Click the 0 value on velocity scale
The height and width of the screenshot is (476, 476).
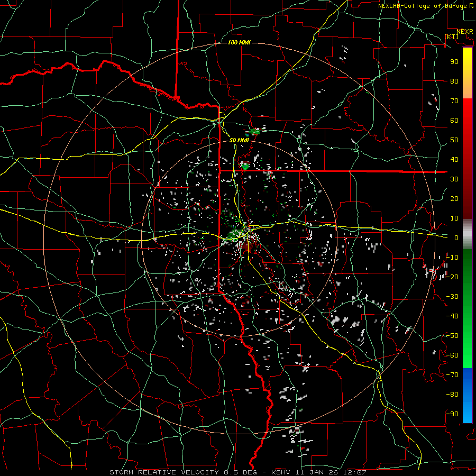tap(456, 237)
